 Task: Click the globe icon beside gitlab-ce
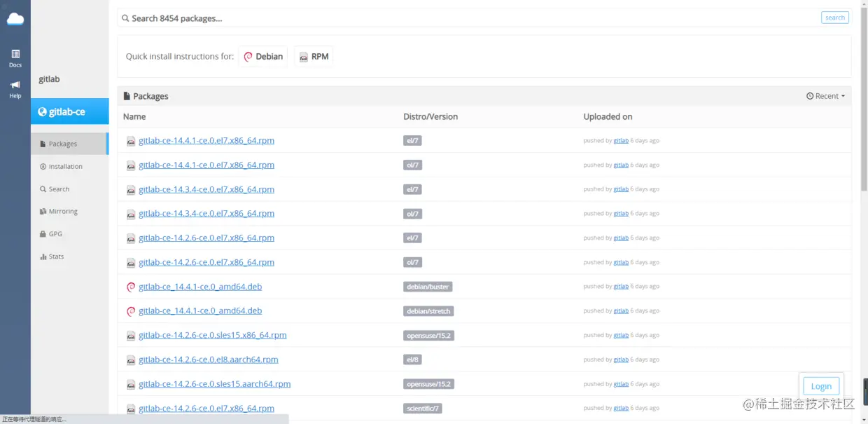42,111
